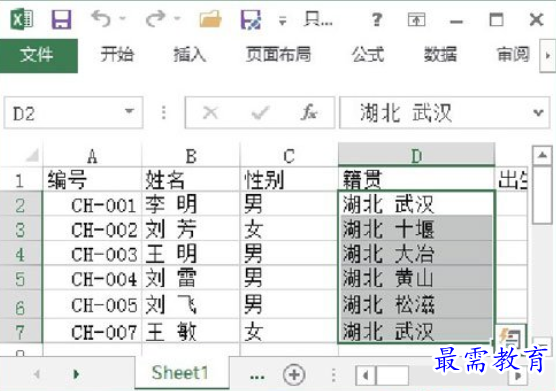Select name cell 刘 雷
The image size is (556, 391).
(191, 278)
